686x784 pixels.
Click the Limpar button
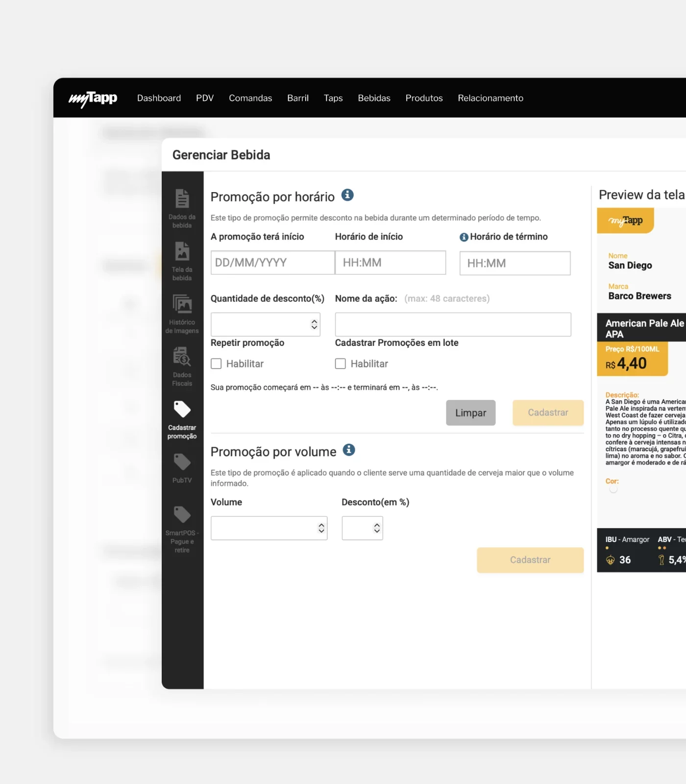pos(471,413)
